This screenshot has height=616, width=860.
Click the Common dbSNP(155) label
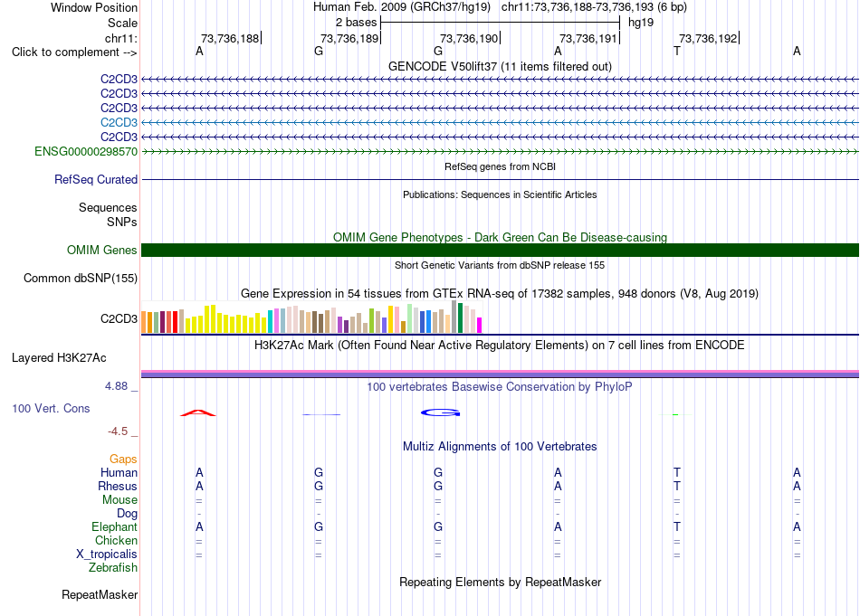pos(80,278)
